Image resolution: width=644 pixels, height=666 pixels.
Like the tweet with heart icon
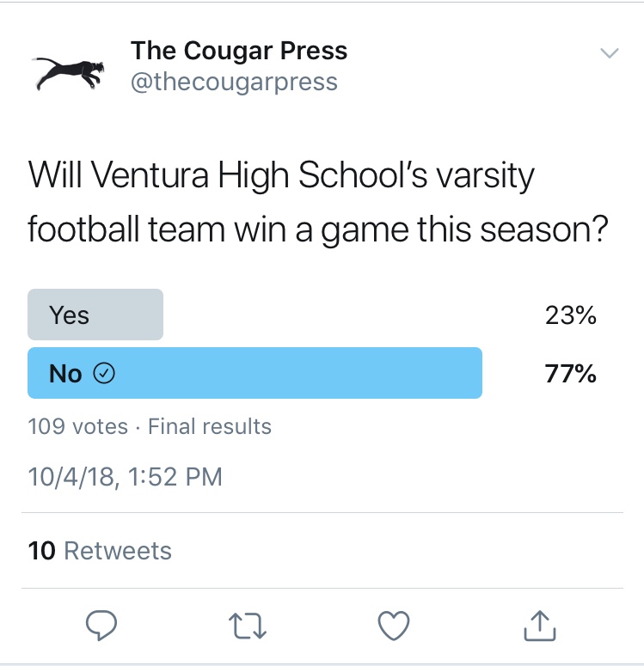(x=394, y=626)
